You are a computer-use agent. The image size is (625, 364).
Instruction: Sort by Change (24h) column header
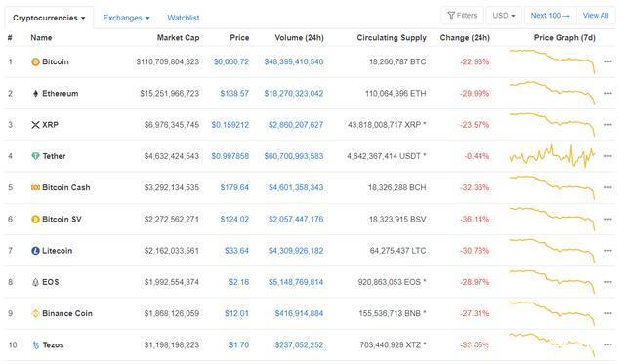465,37
